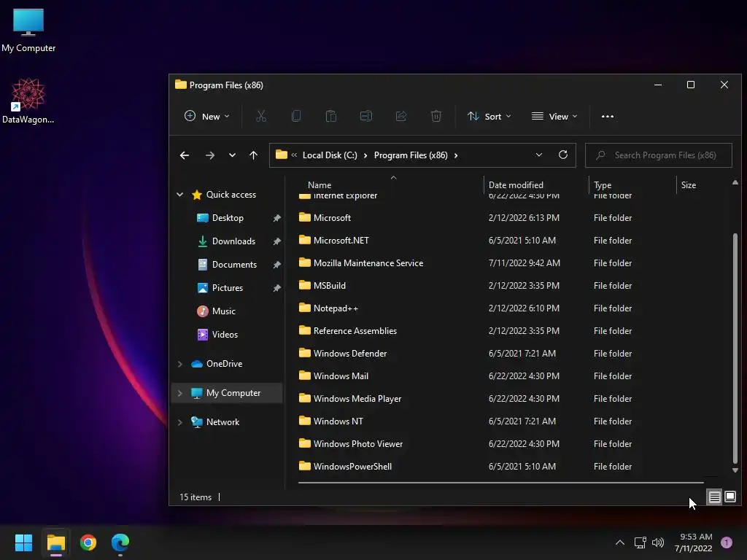Select the Reference Assemblies row
Screen dimensions: 747x560
(500, 331)
